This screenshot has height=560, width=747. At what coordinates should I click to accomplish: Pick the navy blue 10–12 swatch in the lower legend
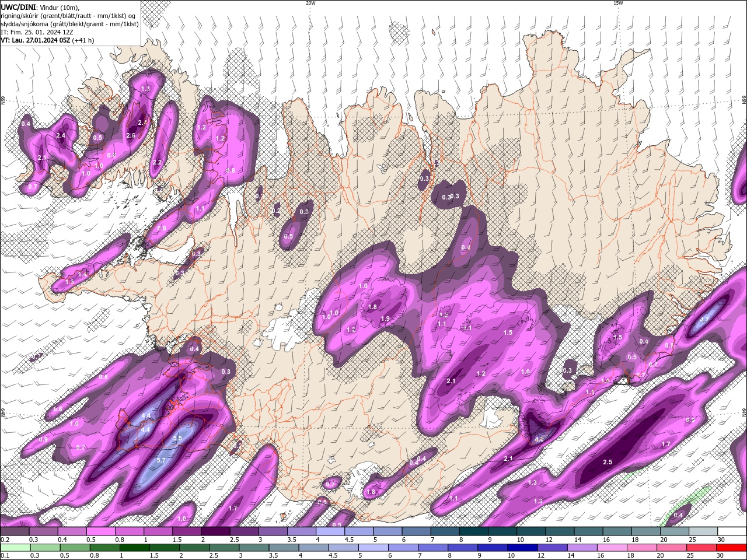523,548
